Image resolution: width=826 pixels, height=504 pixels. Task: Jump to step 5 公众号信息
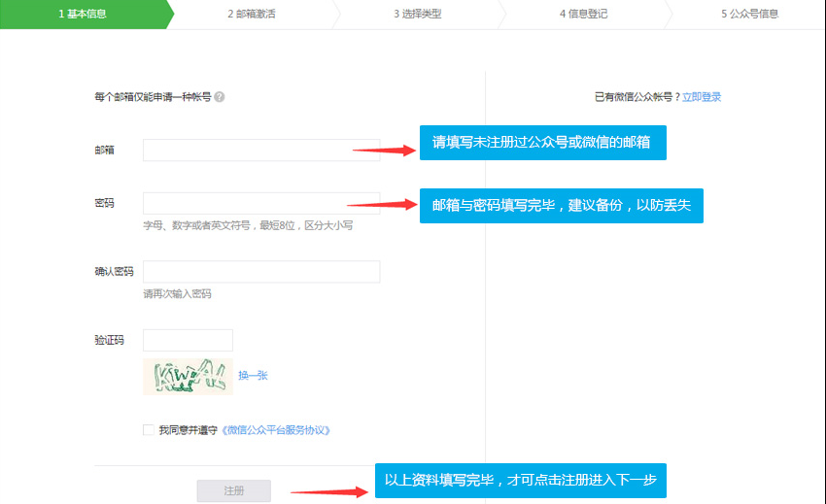749,15
